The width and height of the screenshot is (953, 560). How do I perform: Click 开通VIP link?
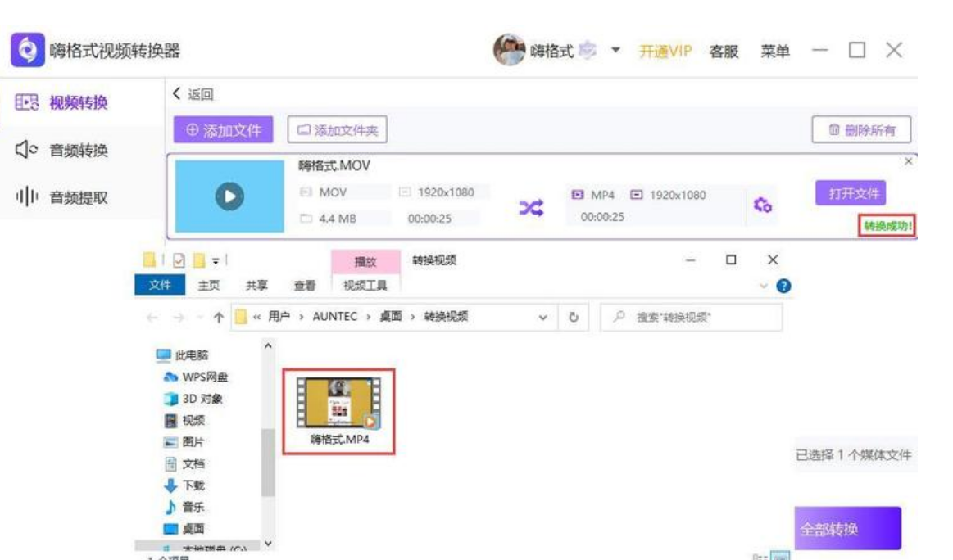665,51
